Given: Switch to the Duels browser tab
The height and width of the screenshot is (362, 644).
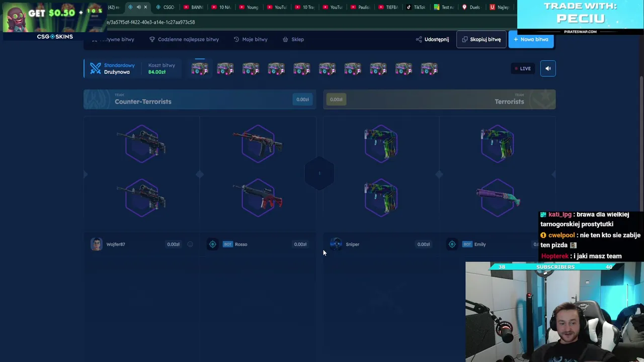Looking at the screenshot, I should coord(471,7).
